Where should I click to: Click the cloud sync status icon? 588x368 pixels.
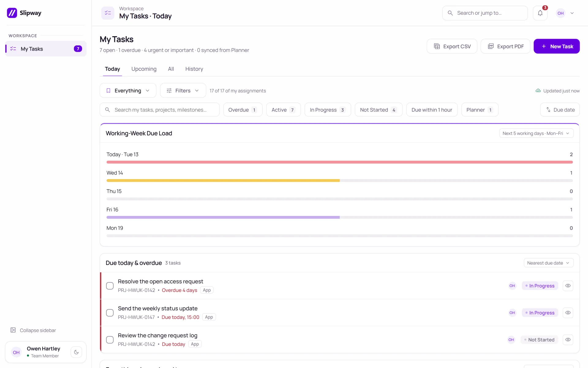(538, 91)
